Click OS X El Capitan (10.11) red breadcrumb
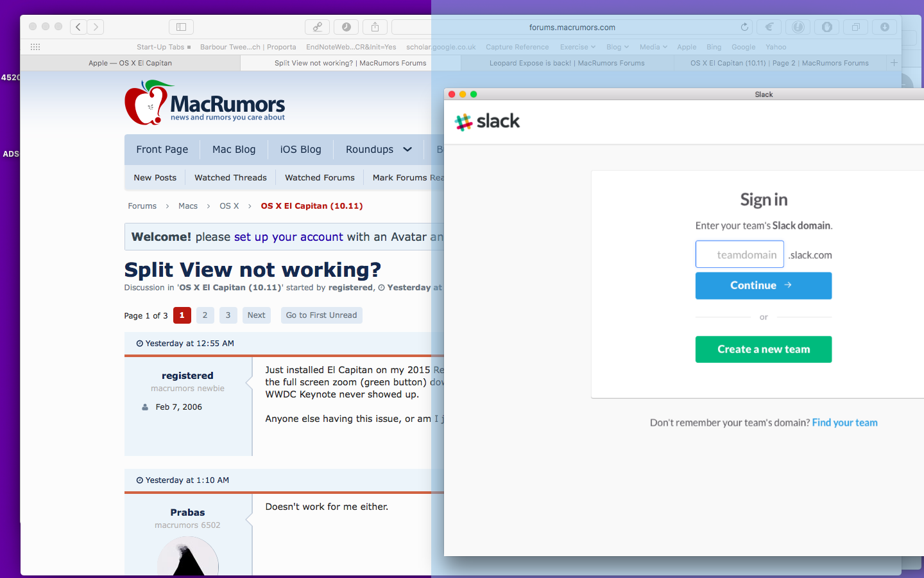The image size is (924, 578). point(312,206)
